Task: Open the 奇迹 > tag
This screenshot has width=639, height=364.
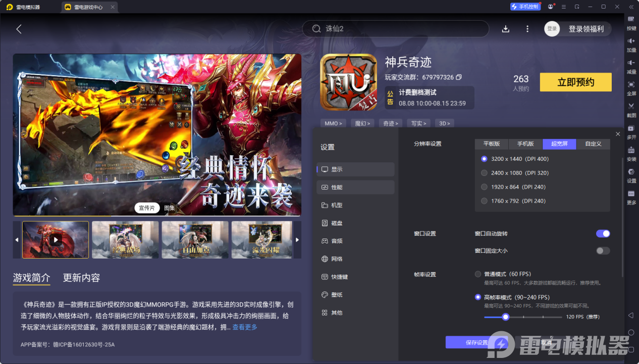Action: click(391, 123)
